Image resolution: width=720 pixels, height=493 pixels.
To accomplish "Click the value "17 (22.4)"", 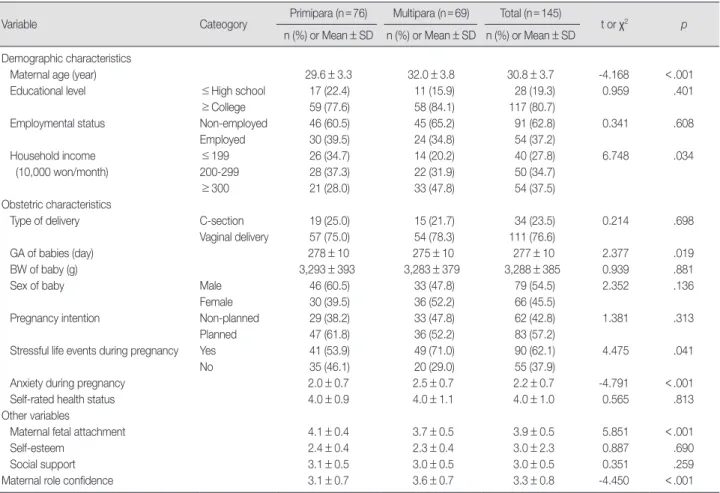I will click(329, 91).
